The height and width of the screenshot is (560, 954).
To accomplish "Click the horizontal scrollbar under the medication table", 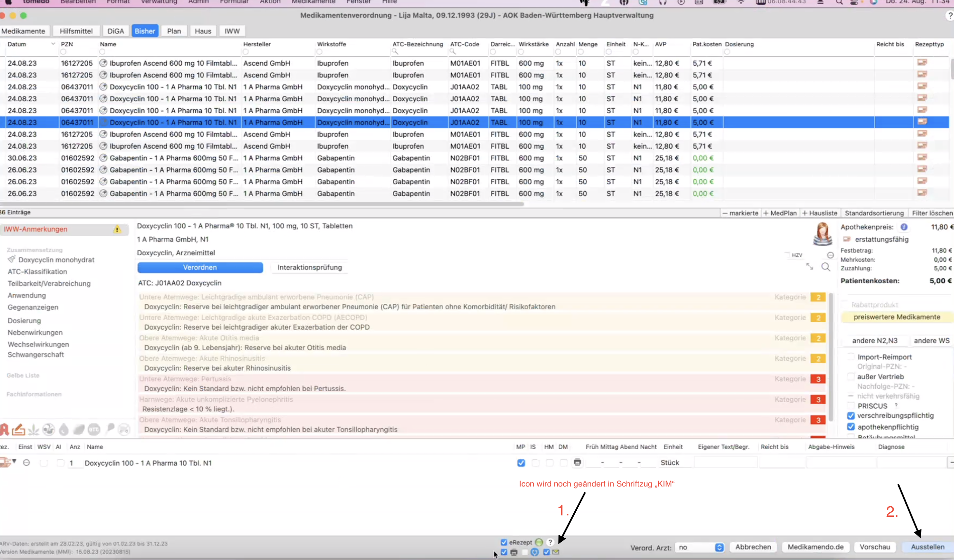I will [262, 204].
